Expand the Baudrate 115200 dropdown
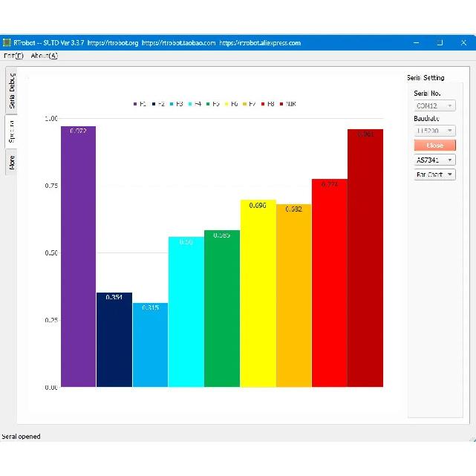The width and height of the screenshot is (476, 476). click(434, 131)
